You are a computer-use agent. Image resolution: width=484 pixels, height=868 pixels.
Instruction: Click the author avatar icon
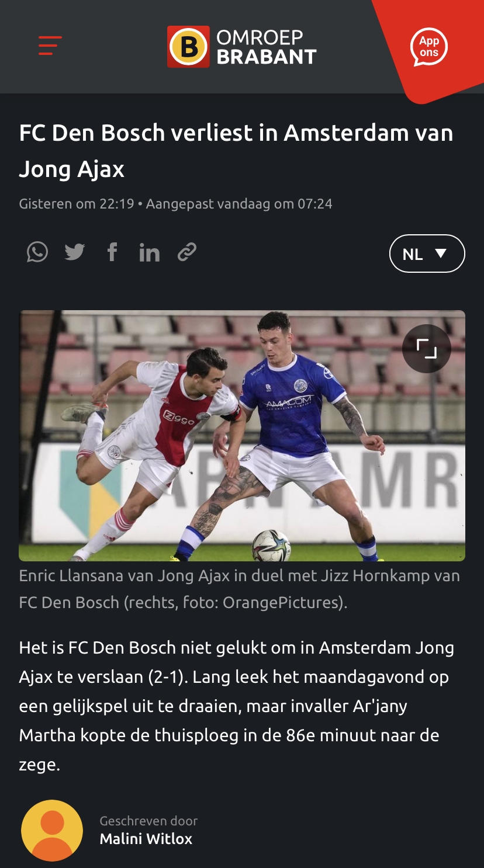point(52,831)
